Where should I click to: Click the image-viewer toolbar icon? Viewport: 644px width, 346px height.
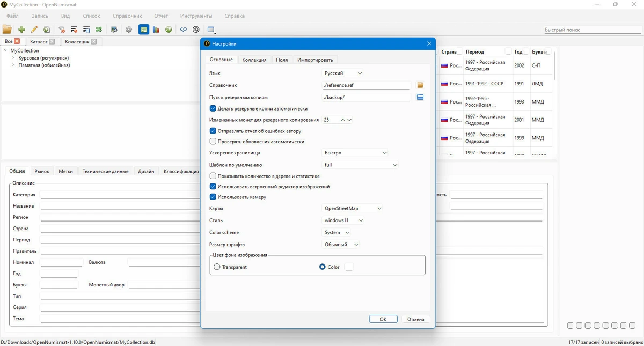pyautogui.click(x=114, y=30)
